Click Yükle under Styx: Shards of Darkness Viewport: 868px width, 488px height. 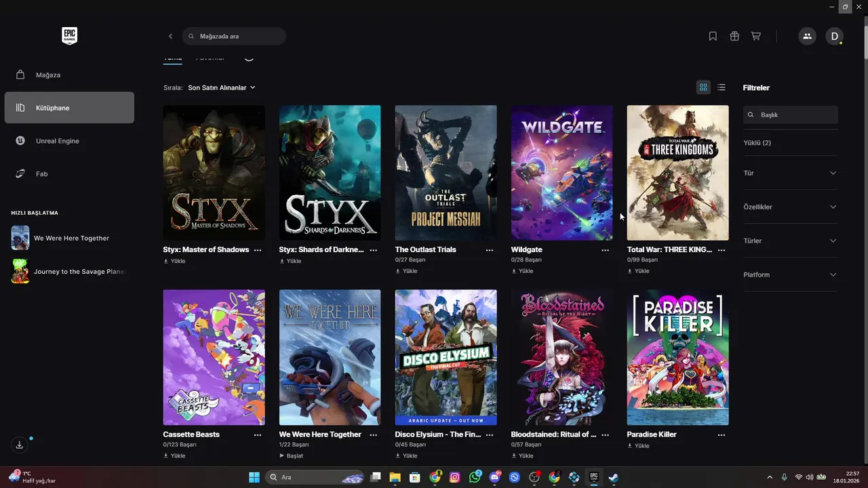pyautogui.click(x=290, y=261)
